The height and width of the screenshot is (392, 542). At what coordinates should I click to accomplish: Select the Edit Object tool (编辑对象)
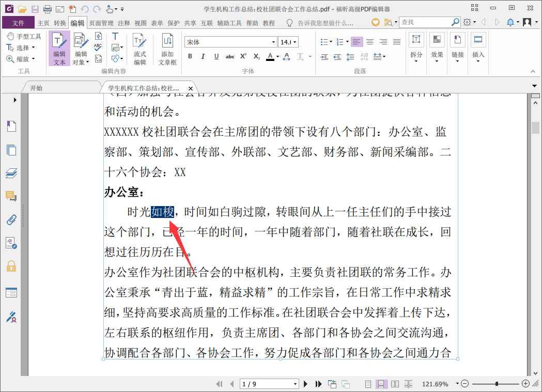[x=80, y=49]
